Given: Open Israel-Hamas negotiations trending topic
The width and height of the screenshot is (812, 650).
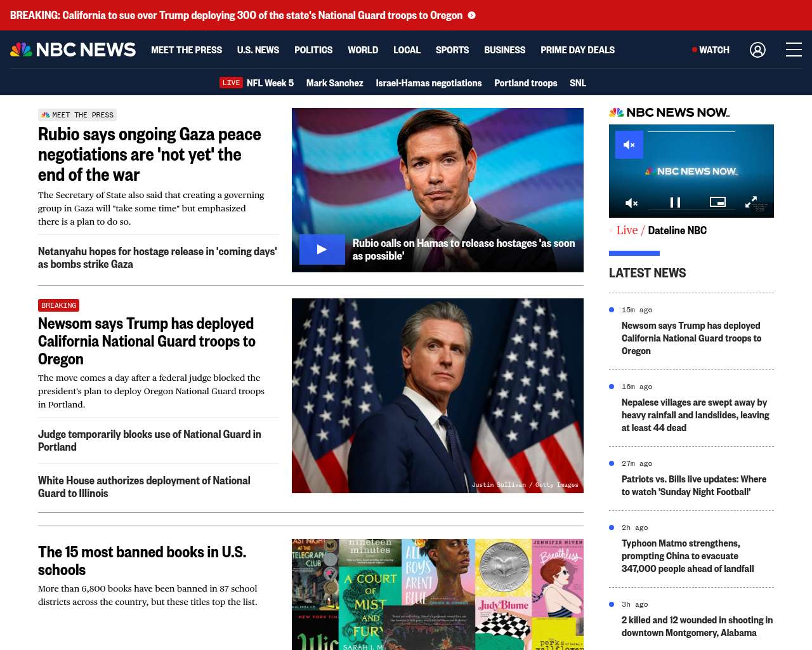Looking at the screenshot, I should tap(429, 83).
